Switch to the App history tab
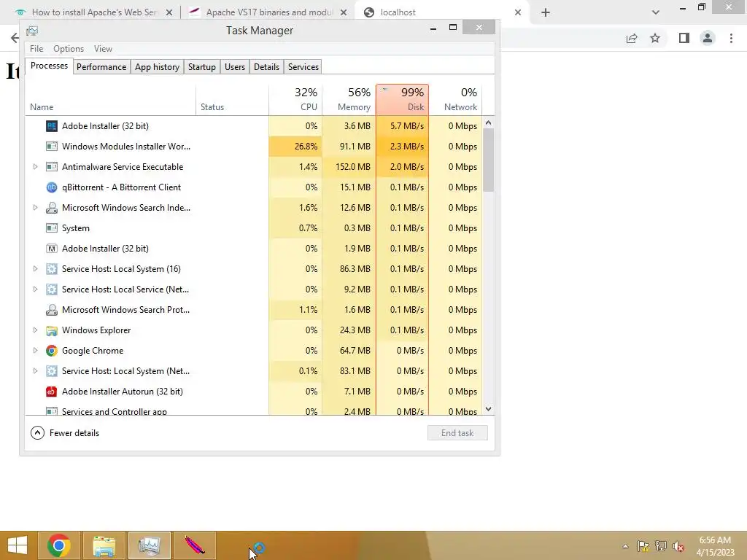 (158, 67)
